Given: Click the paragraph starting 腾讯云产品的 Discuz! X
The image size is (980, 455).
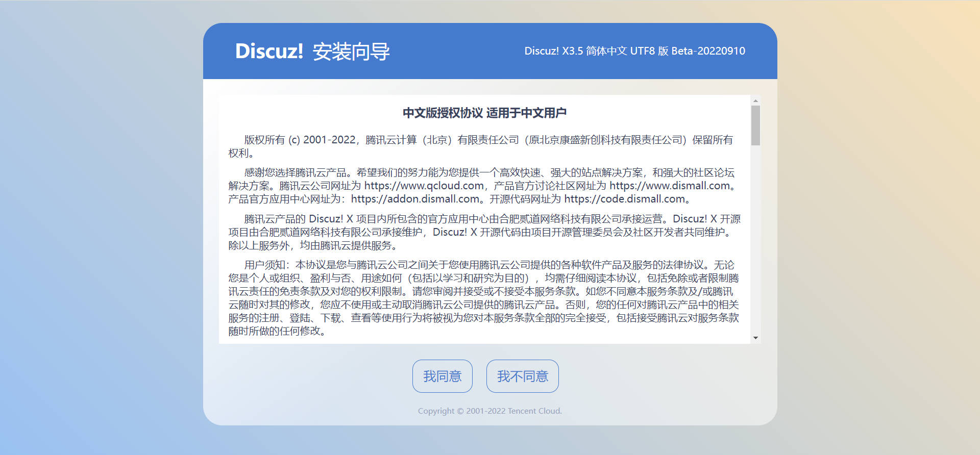Looking at the screenshot, I should pos(484,232).
